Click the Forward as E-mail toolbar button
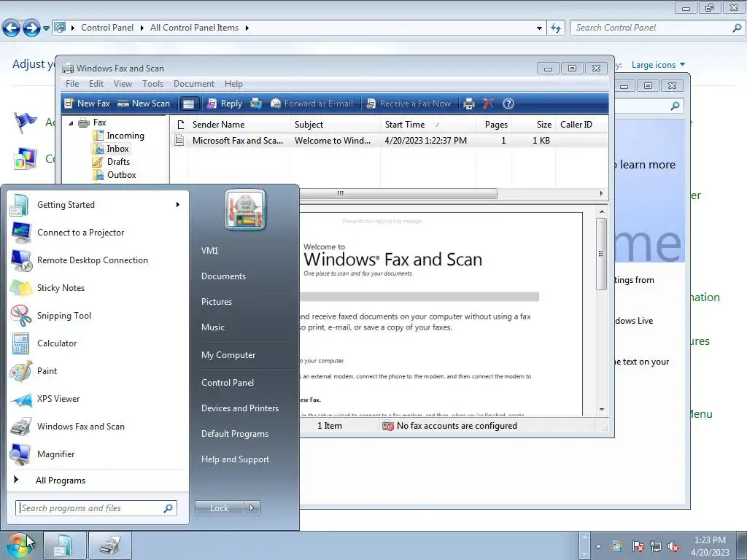Image resolution: width=747 pixels, height=560 pixels. click(311, 104)
